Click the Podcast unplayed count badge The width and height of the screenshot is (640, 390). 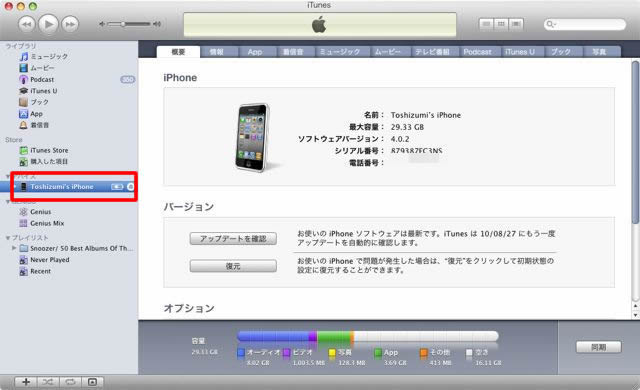pos(127,80)
